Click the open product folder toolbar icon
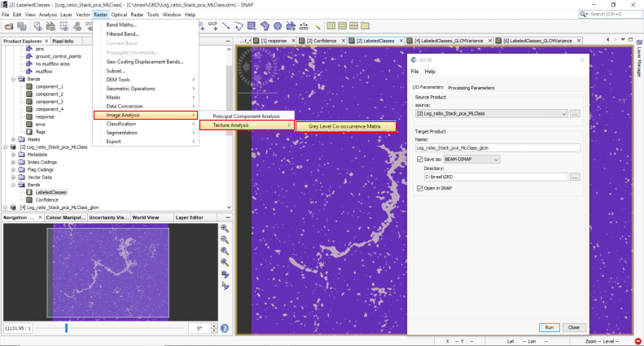644x346 pixels. 7,26
